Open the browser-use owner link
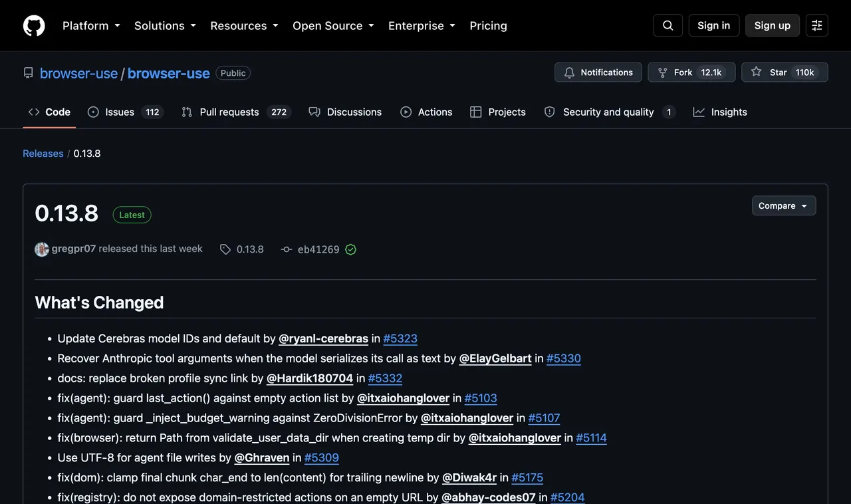The width and height of the screenshot is (851, 504). click(x=78, y=73)
